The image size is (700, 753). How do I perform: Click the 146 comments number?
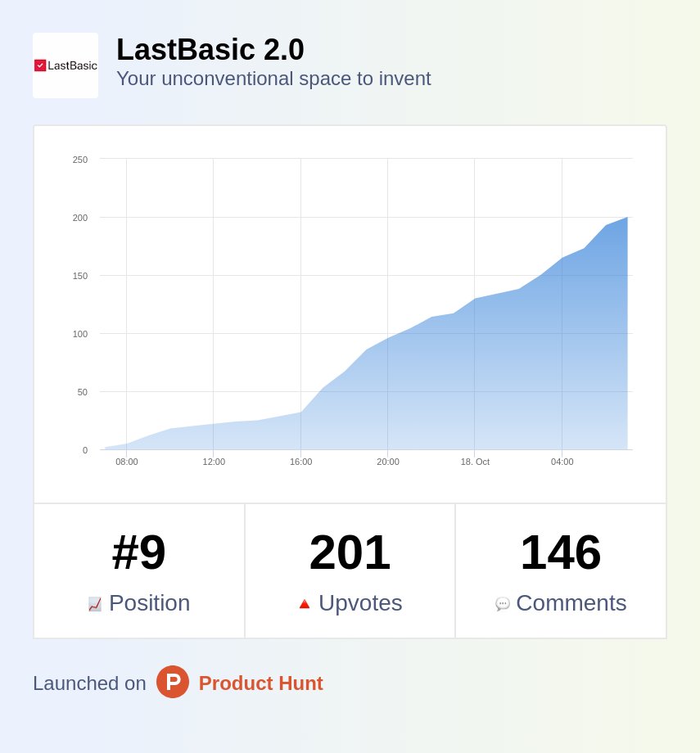tap(561, 552)
